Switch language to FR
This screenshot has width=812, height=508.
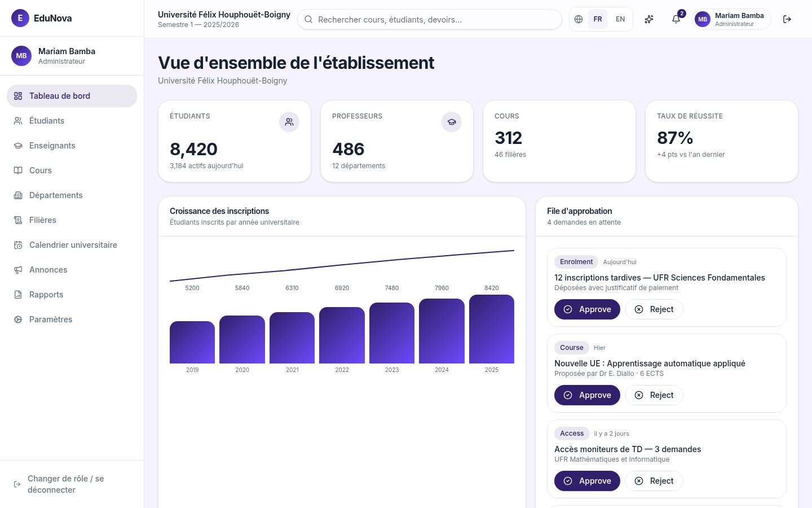tap(598, 19)
